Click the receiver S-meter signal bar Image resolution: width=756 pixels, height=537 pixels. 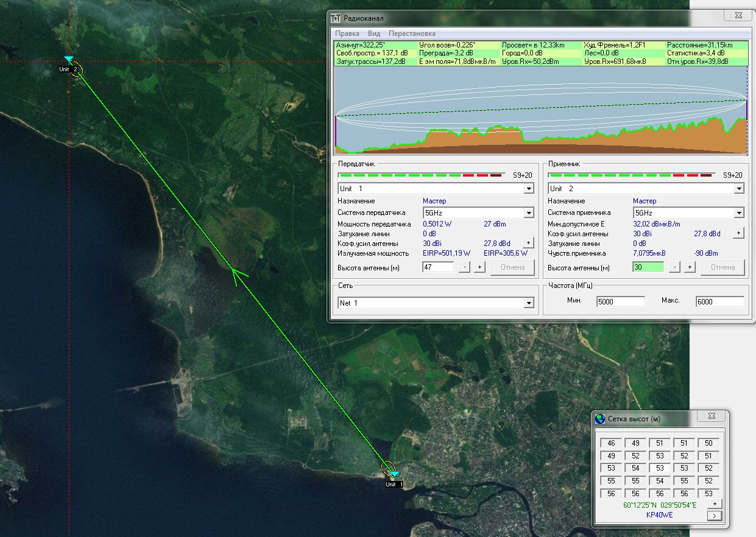[x=630, y=175]
